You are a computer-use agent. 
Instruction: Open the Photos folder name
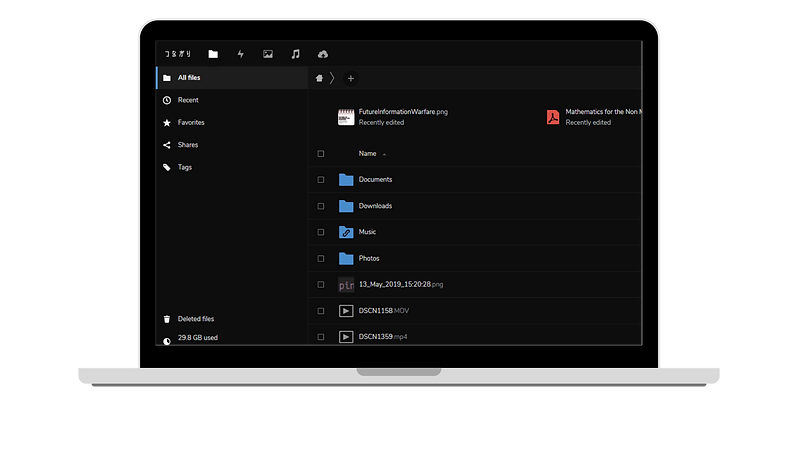[369, 258]
